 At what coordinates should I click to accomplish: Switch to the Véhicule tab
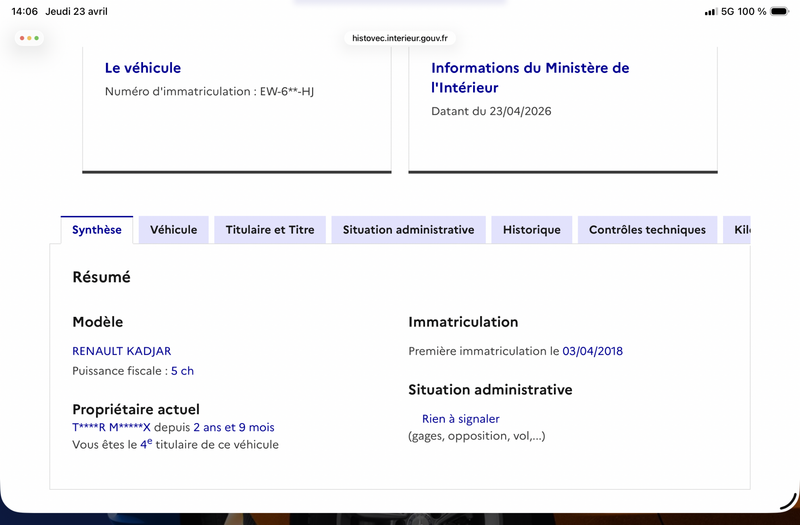tap(173, 230)
